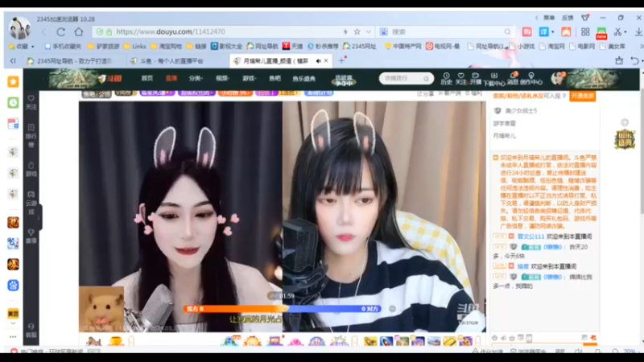The image size is (644, 362).
Task: Open the Links bookmark folder
Action: point(134,47)
